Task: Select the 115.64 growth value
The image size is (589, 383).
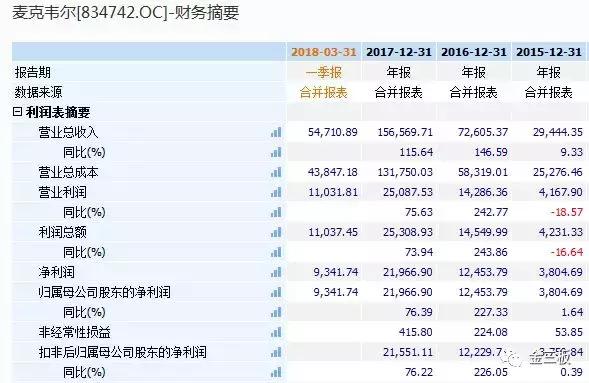Action: pos(416,152)
